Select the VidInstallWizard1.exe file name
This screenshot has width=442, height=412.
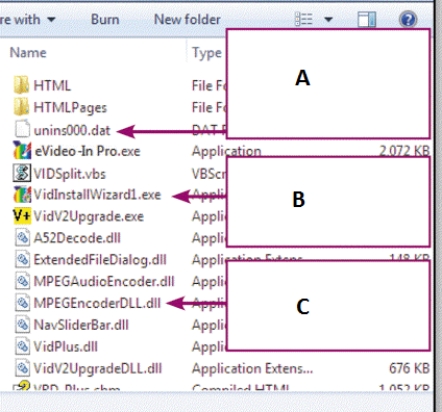[x=97, y=195]
